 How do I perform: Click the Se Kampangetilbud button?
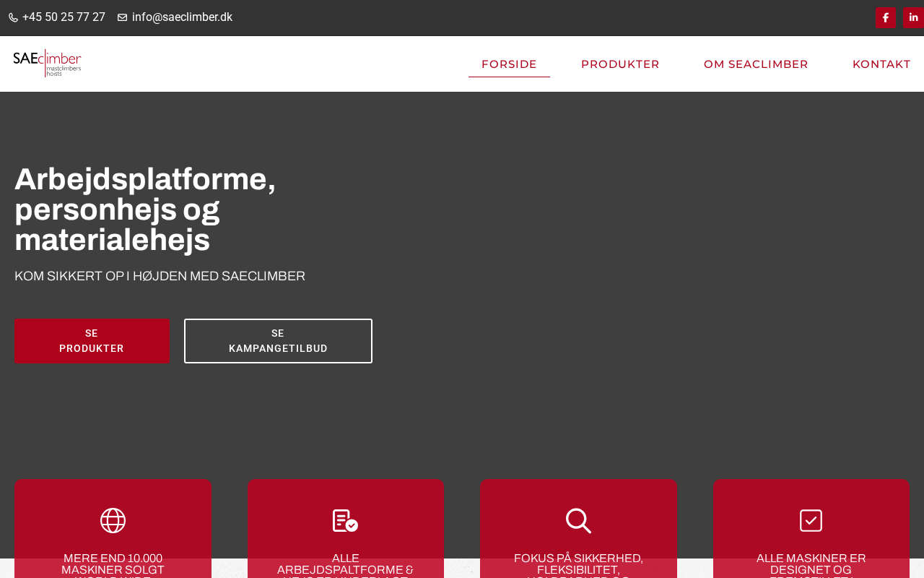(x=278, y=341)
